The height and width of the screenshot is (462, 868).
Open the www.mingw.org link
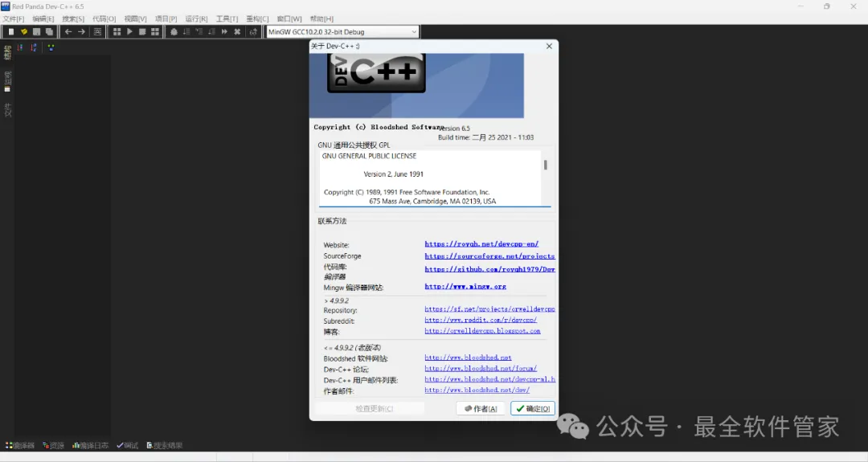click(465, 287)
